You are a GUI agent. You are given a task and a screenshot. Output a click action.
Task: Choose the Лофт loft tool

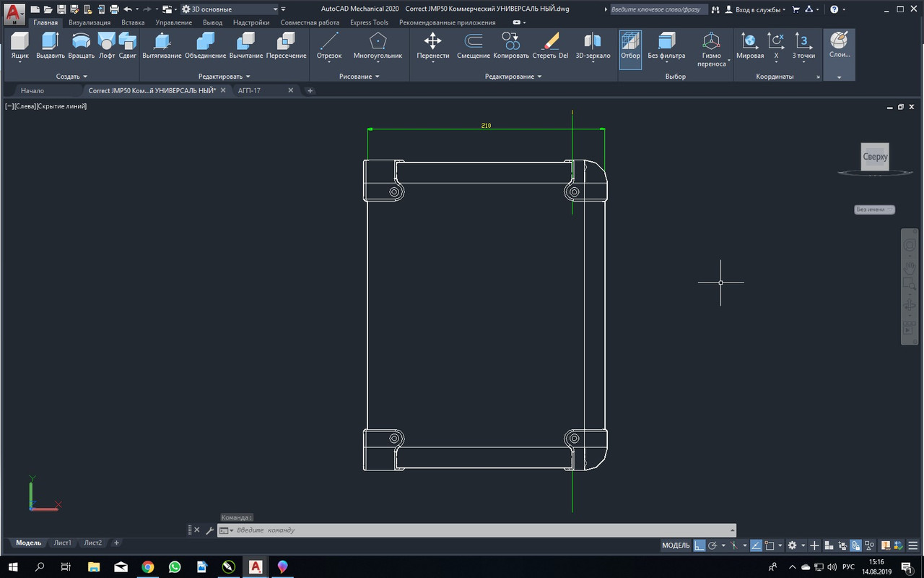[x=107, y=46]
